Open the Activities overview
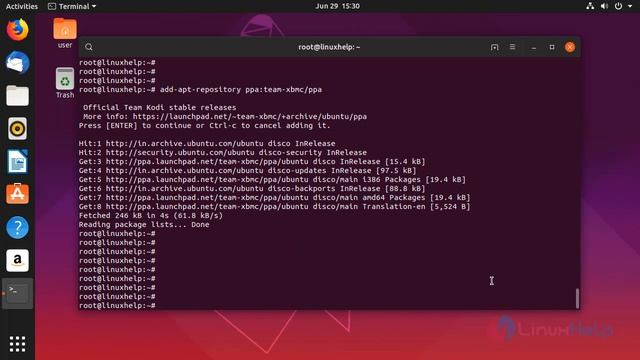The height and width of the screenshot is (360, 640). (22, 6)
